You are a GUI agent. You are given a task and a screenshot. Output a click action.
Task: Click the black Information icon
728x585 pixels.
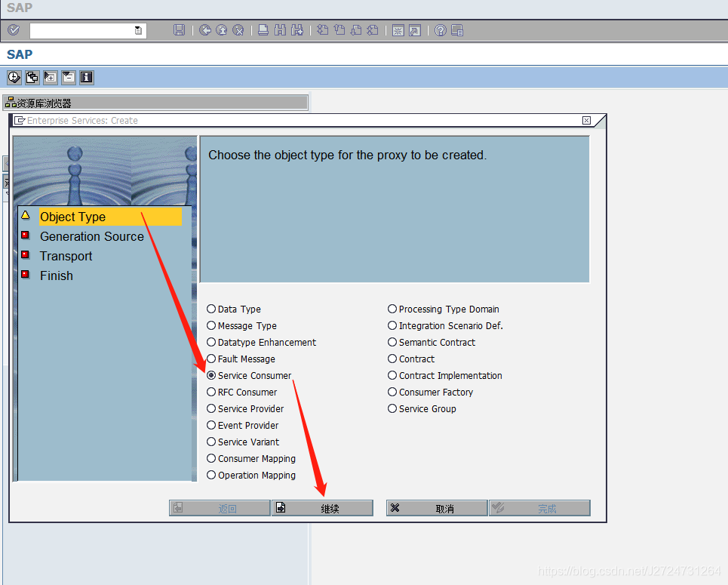(x=86, y=77)
